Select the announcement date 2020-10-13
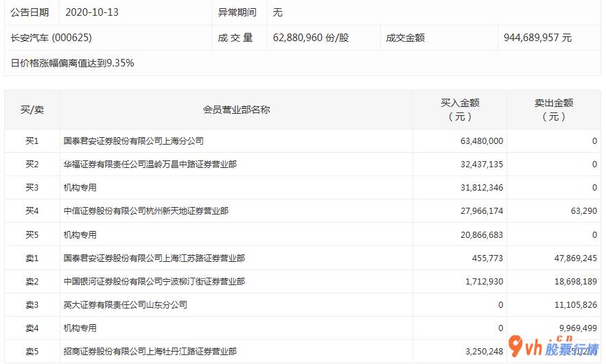Screen dimensions: 606x364 [92, 12]
